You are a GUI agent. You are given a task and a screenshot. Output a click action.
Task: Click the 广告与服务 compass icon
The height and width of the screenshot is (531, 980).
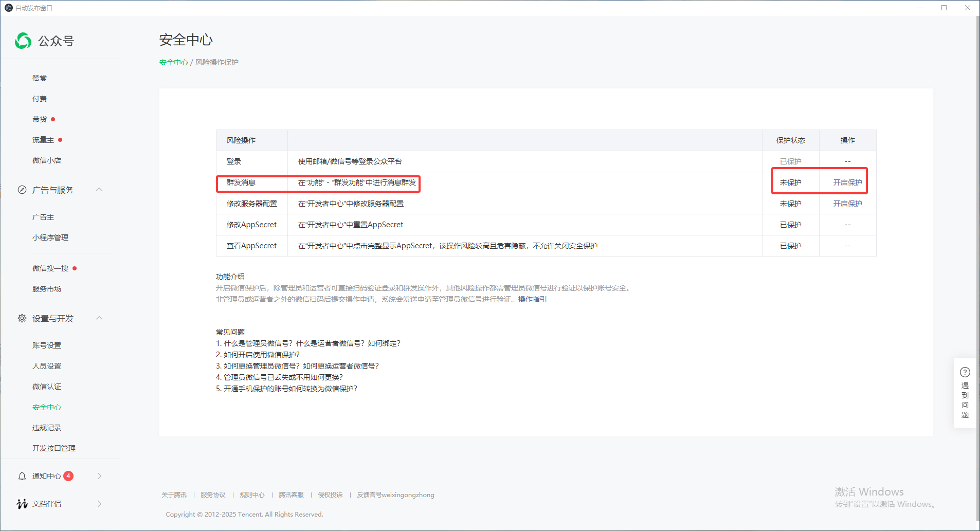[22, 190]
